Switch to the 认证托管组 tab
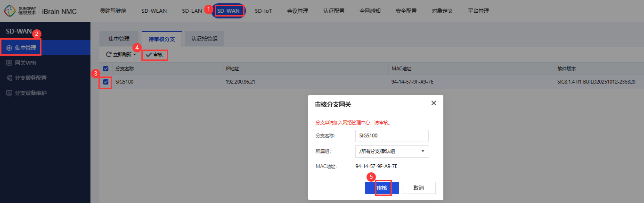The width and height of the screenshot is (644, 203). 204,39
